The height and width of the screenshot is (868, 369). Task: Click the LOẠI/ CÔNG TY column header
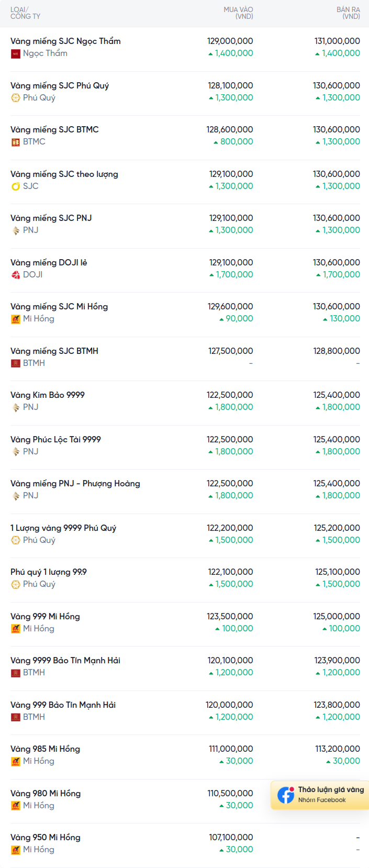click(x=25, y=13)
